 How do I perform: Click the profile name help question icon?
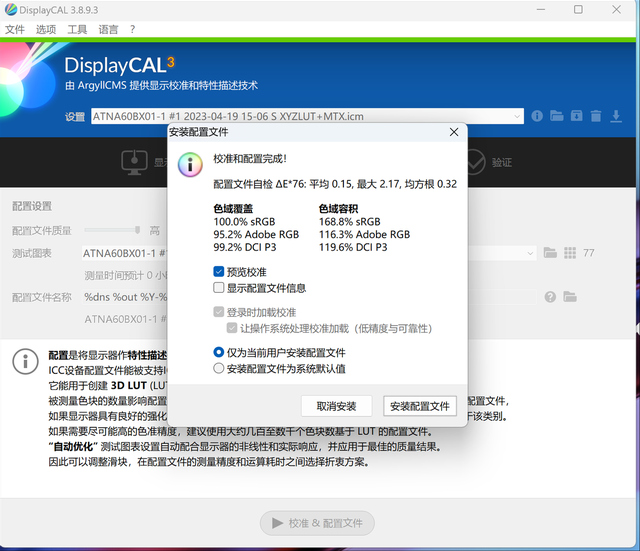pos(550,297)
